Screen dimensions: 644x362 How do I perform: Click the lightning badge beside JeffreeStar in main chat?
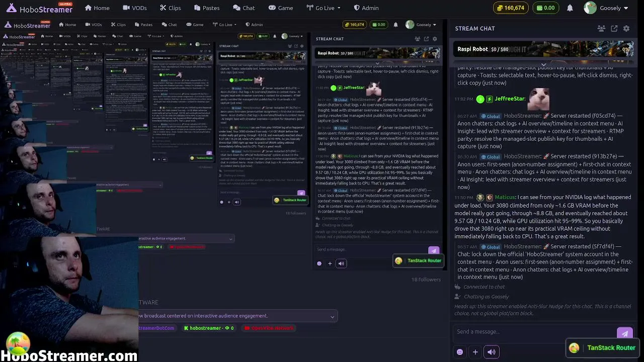[489, 99]
